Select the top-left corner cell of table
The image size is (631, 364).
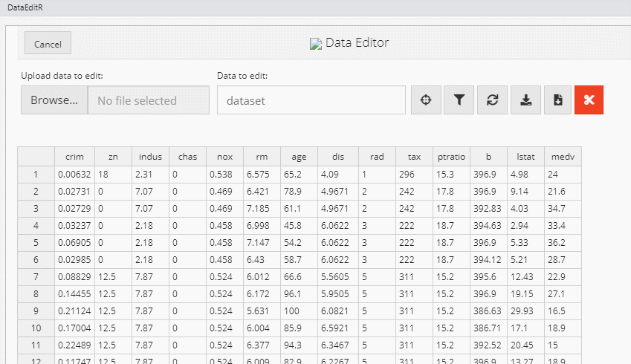point(36,157)
